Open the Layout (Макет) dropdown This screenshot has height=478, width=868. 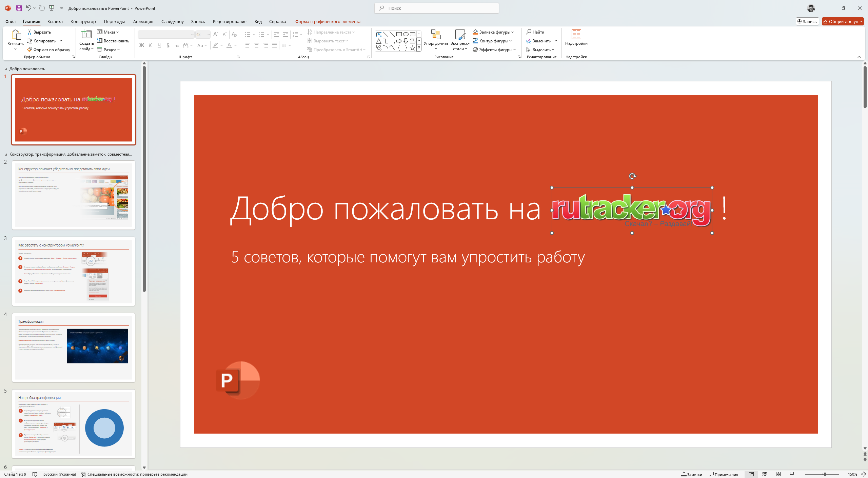point(108,32)
